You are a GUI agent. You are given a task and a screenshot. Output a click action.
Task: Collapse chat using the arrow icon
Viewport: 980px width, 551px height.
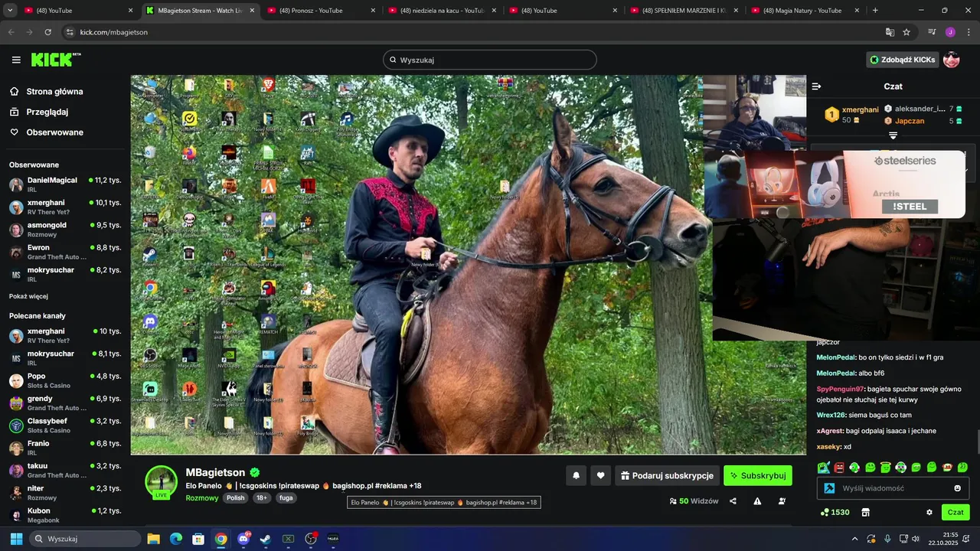pyautogui.click(x=816, y=86)
